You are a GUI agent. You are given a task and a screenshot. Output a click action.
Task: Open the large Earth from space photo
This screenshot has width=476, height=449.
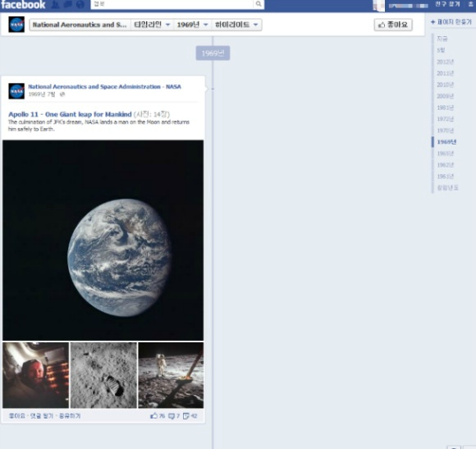[103, 241]
